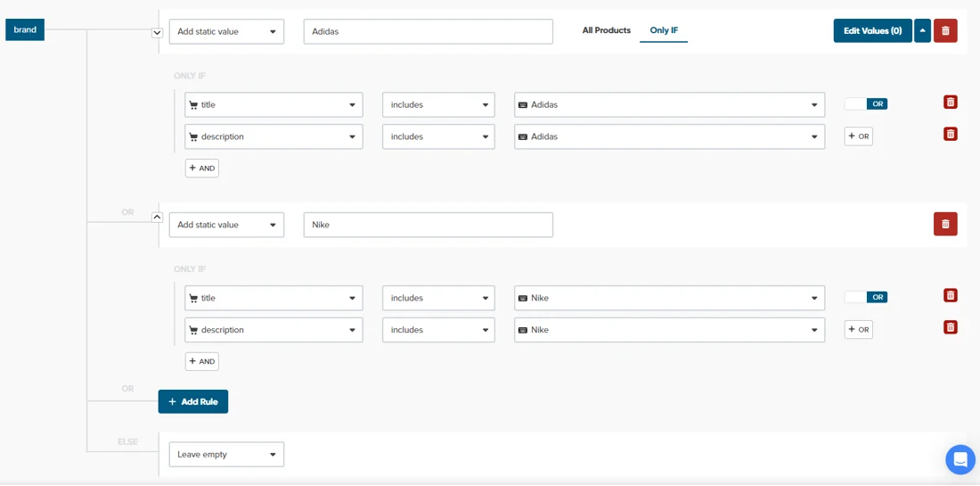Remove the Adidas description condition row

[951, 134]
